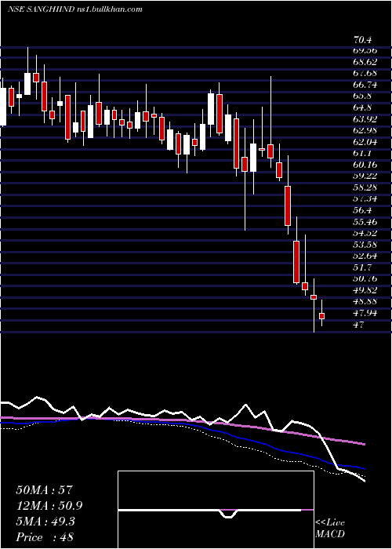Click the 50MA : 57 indicator text
The image size is (392, 549).
(44, 490)
